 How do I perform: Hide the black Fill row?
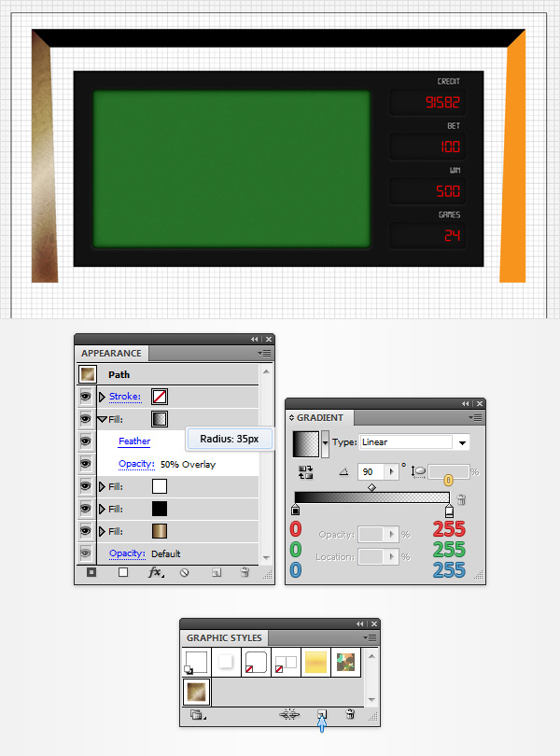click(85, 508)
